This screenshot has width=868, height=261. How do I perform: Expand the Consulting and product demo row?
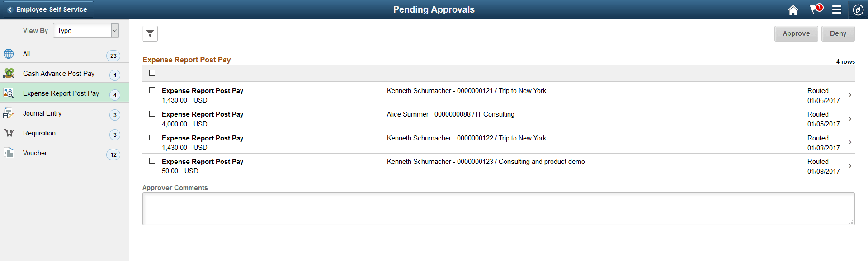tap(850, 165)
